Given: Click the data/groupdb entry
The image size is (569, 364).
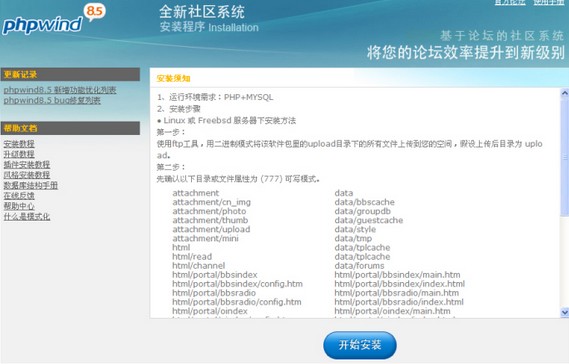Looking at the screenshot, I should tap(363, 211).
